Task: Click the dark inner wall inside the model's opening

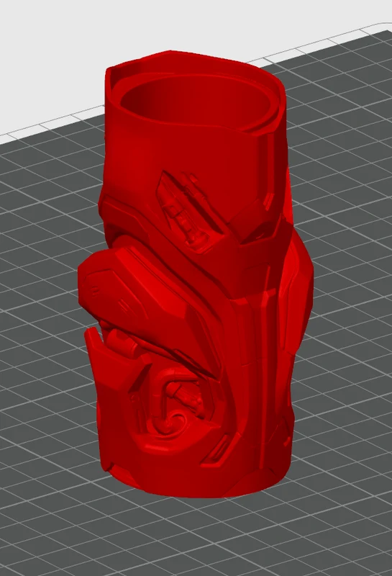Action: 147,96
